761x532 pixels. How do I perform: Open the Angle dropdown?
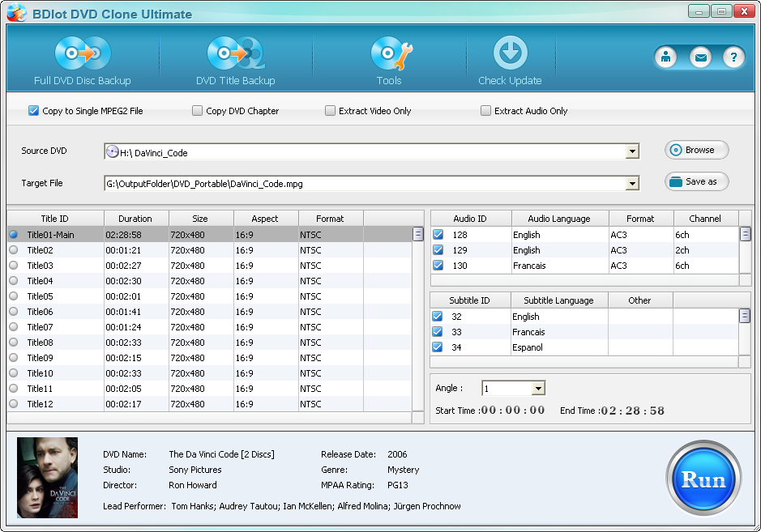[538, 389]
